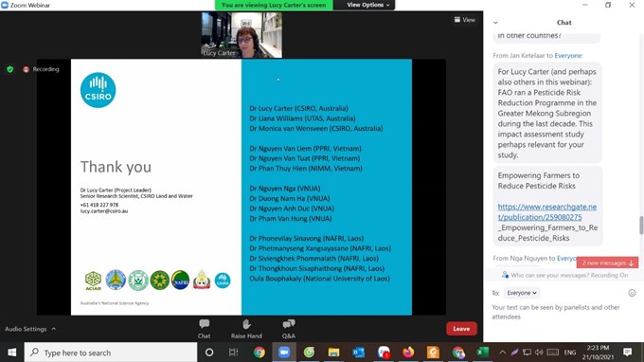
Task: Launch Excel from the taskbar
Action: point(482,353)
